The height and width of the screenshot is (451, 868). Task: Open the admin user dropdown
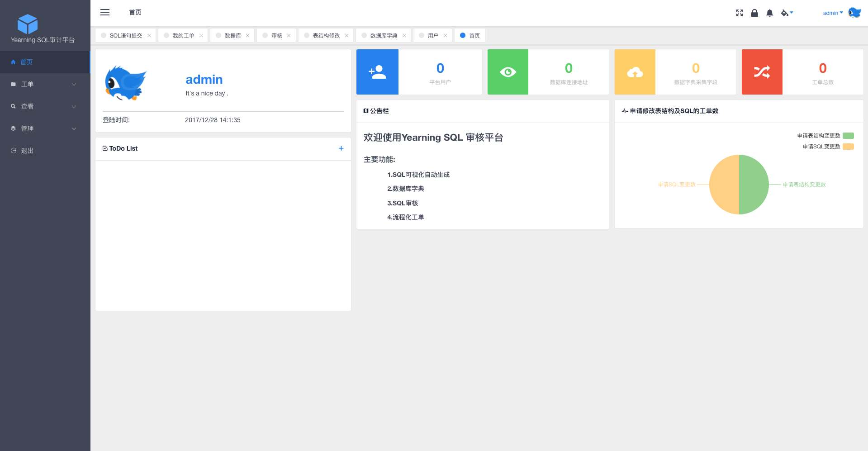tap(833, 13)
